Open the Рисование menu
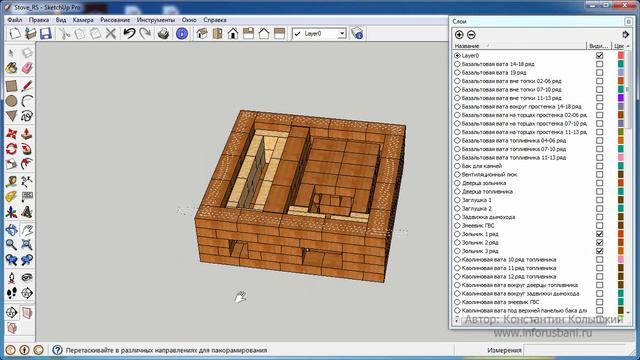This screenshot has height=360, width=640. 115,20
